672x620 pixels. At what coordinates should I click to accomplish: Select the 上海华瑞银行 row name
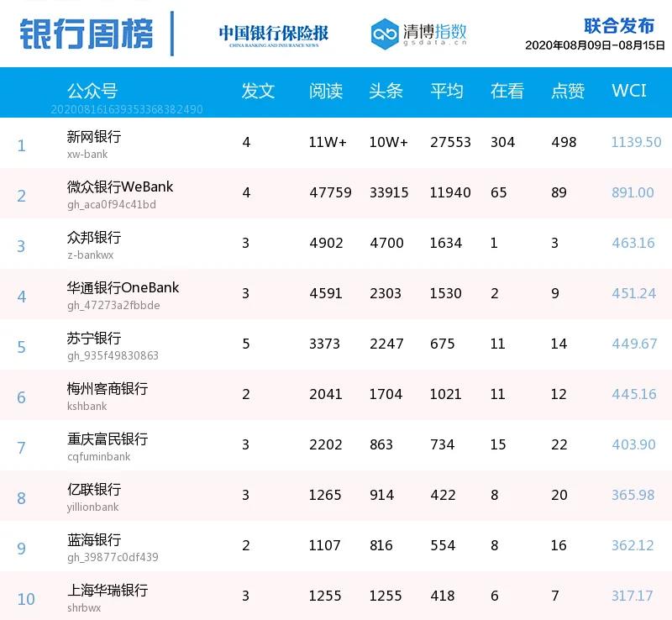108,590
